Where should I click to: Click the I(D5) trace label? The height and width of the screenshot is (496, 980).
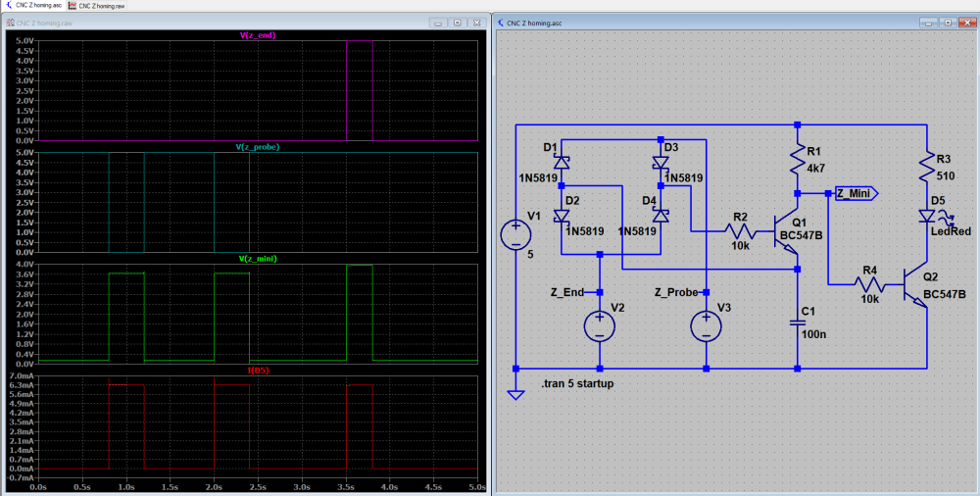(x=258, y=371)
